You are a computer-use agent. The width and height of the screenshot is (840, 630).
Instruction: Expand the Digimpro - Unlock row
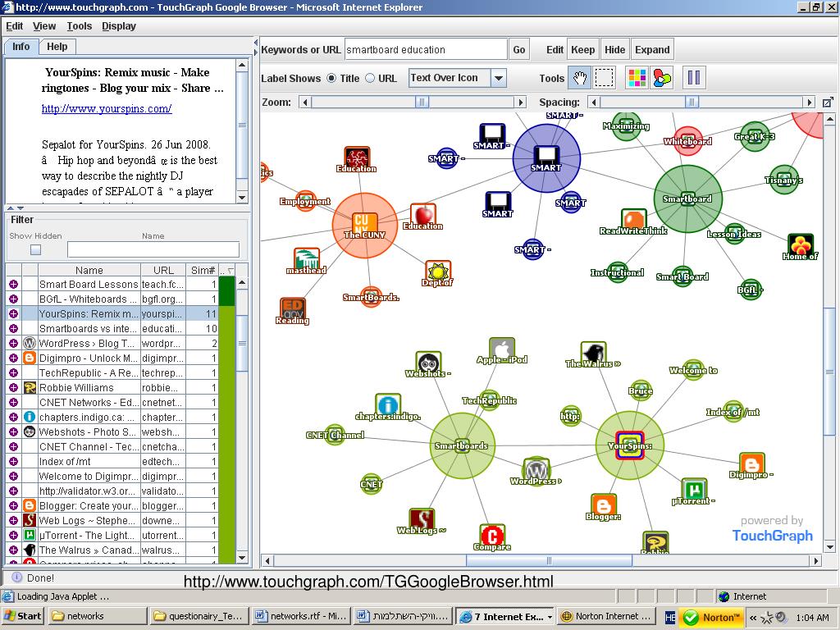(x=13, y=358)
